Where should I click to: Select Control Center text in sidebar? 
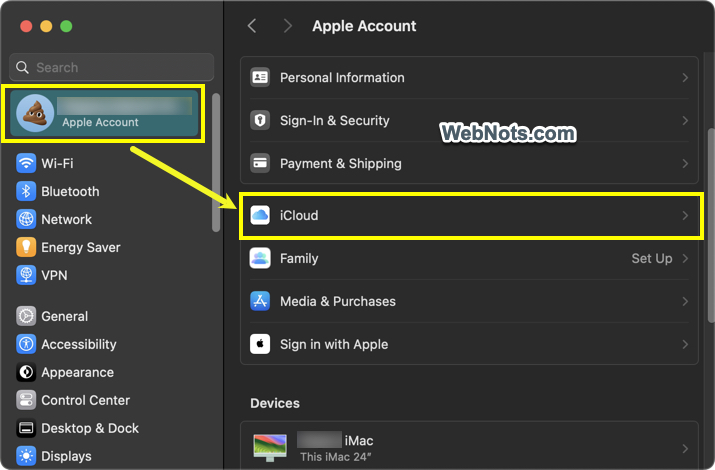[85, 400]
